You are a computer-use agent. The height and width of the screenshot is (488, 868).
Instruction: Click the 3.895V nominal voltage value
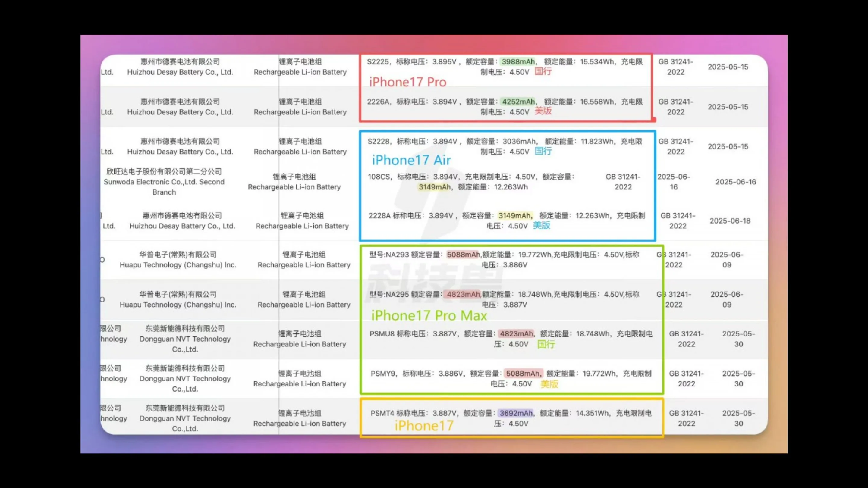pyautogui.click(x=444, y=62)
